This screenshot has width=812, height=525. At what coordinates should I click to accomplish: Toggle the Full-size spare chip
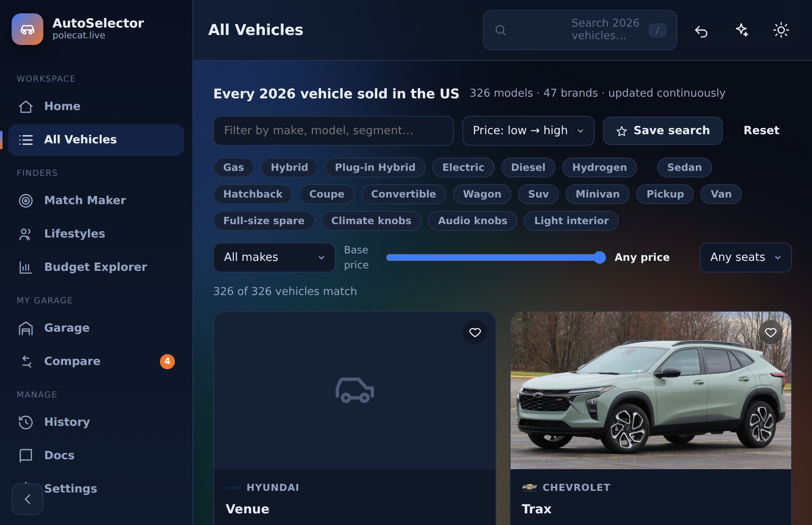point(264,221)
